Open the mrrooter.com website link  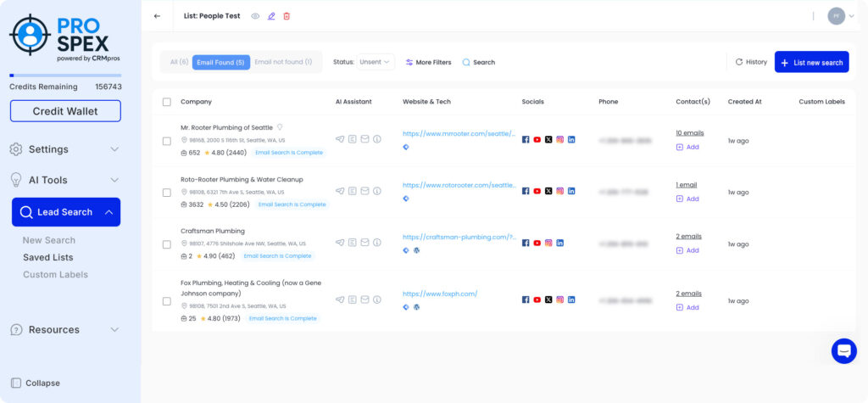point(459,133)
